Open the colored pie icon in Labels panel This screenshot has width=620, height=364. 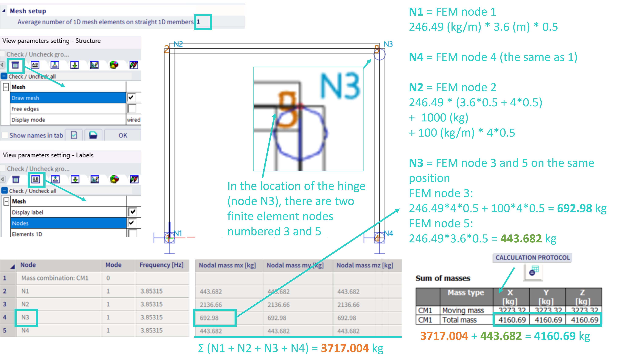114,179
